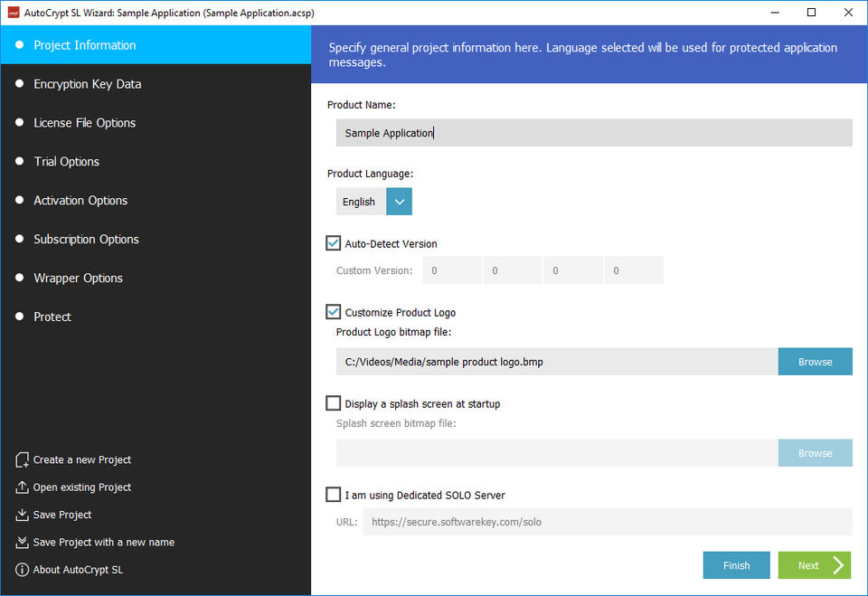Switch to Trial Options section
This screenshot has height=596, width=868.
coord(66,162)
